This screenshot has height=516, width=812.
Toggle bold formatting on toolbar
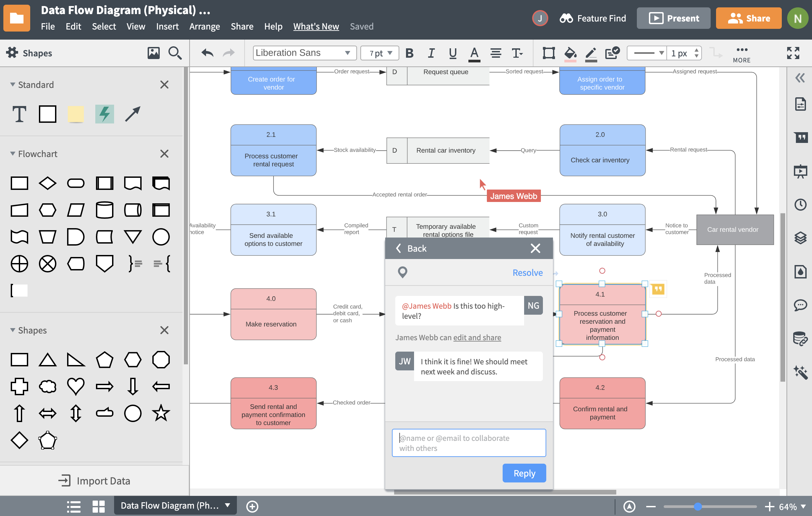(x=410, y=53)
